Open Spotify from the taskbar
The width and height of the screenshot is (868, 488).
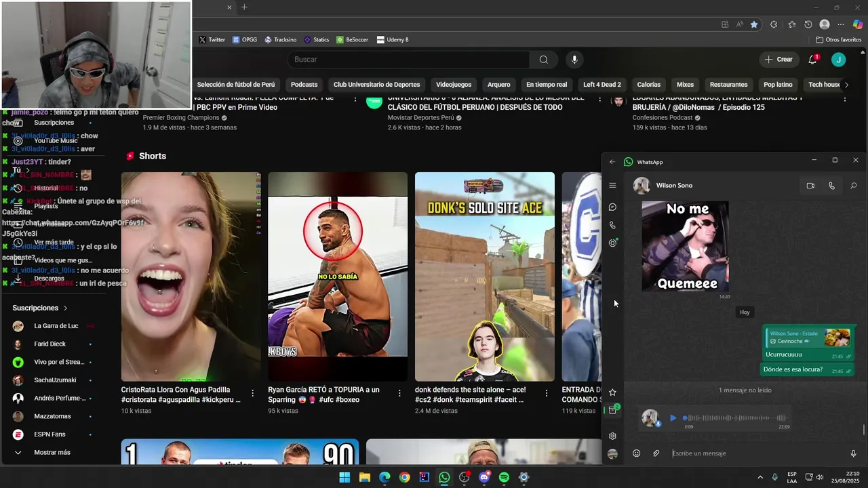[504, 477]
